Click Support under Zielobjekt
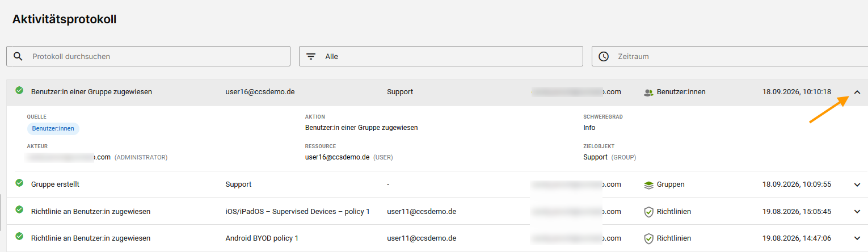The width and height of the screenshot is (868, 252). pyautogui.click(x=596, y=157)
